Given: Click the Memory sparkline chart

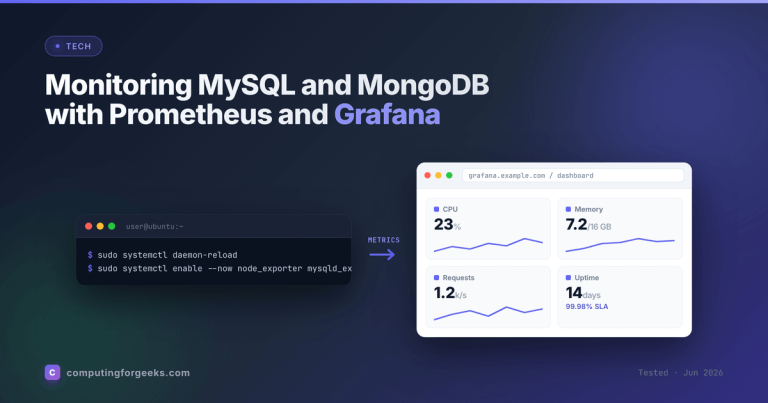Looking at the screenshot, I should 620,245.
